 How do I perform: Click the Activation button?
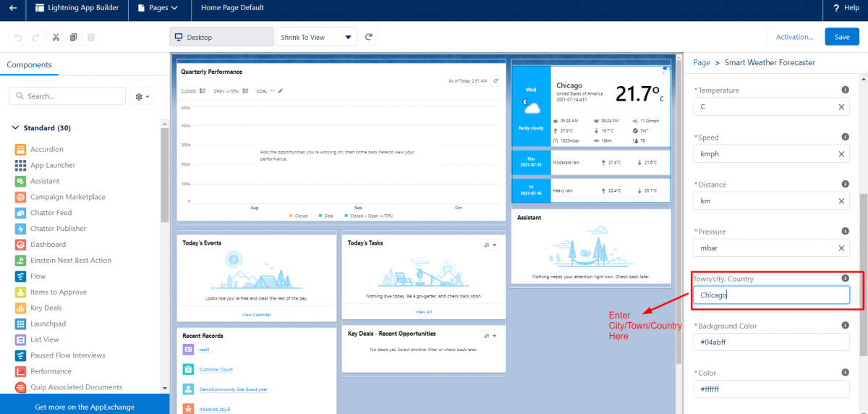(x=795, y=37)
